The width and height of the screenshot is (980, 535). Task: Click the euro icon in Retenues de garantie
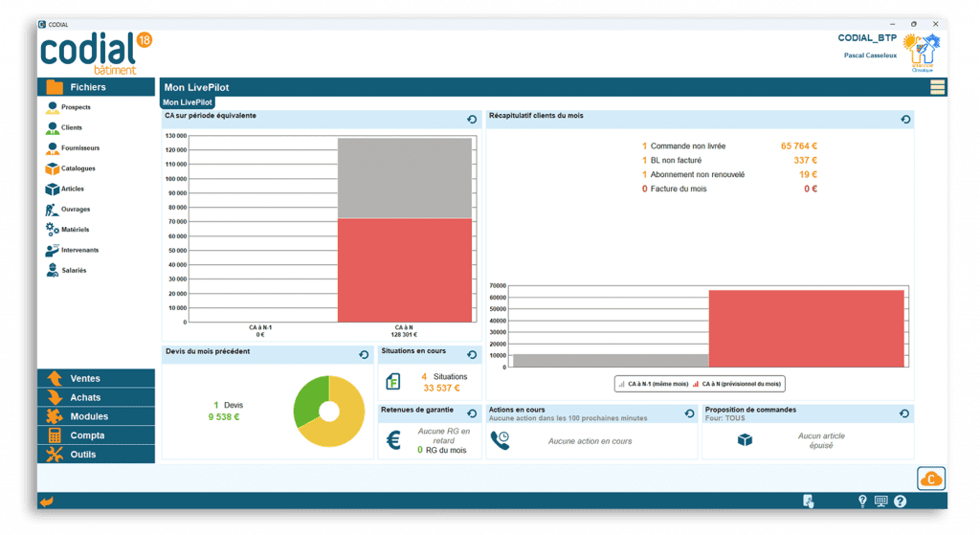tap(393, 440)
